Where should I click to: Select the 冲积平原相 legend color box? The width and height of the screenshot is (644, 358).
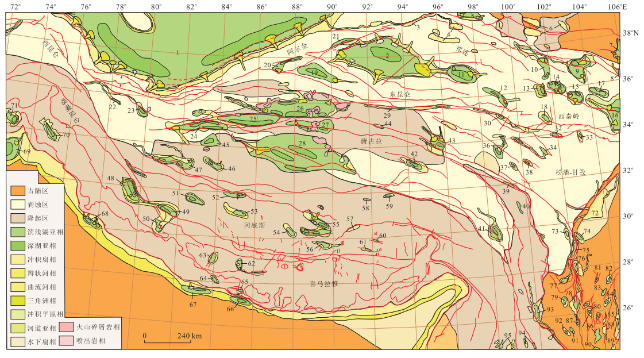coord(18,314)
